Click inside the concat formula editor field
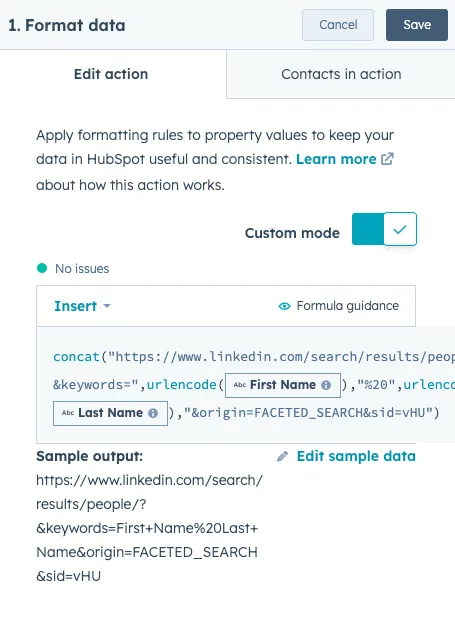The width and height of the screenshot is (455, 629). pyautogui.click(x=246, y=385)
